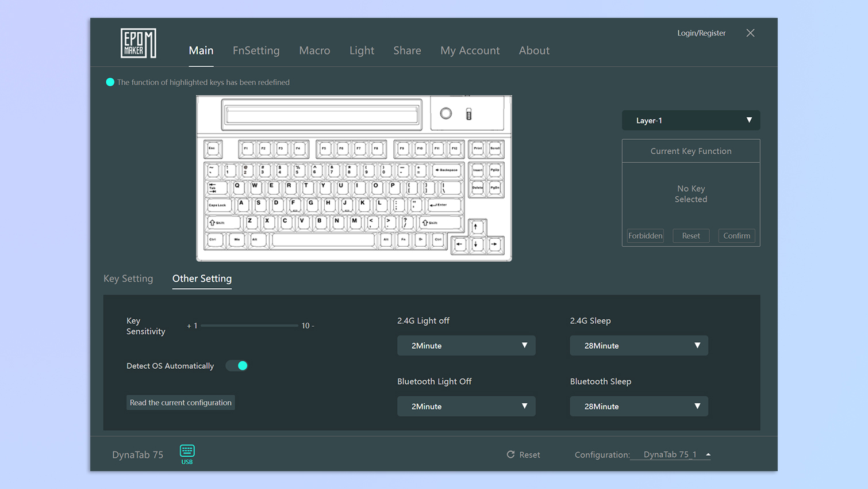
Task: Click Read the current configuration button
Action: click(x=180, y=403)
